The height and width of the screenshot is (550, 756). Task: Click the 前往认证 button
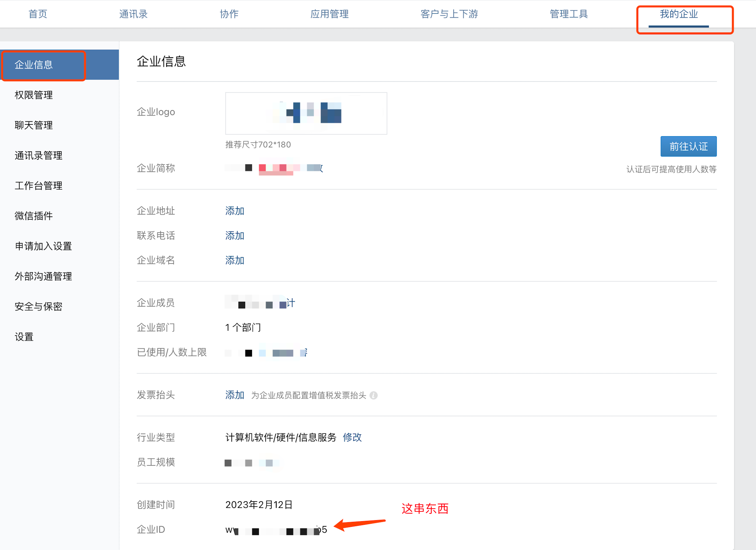pyautogui.click(x=688, y=146)
